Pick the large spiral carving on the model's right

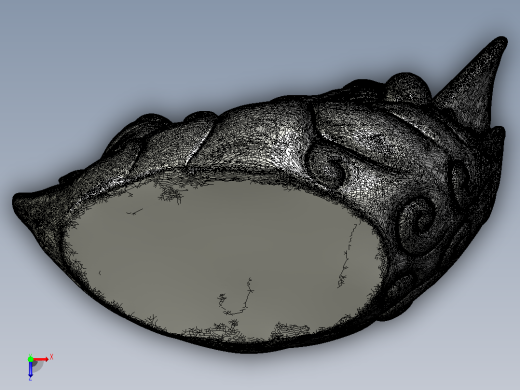(x=418, y=226)
